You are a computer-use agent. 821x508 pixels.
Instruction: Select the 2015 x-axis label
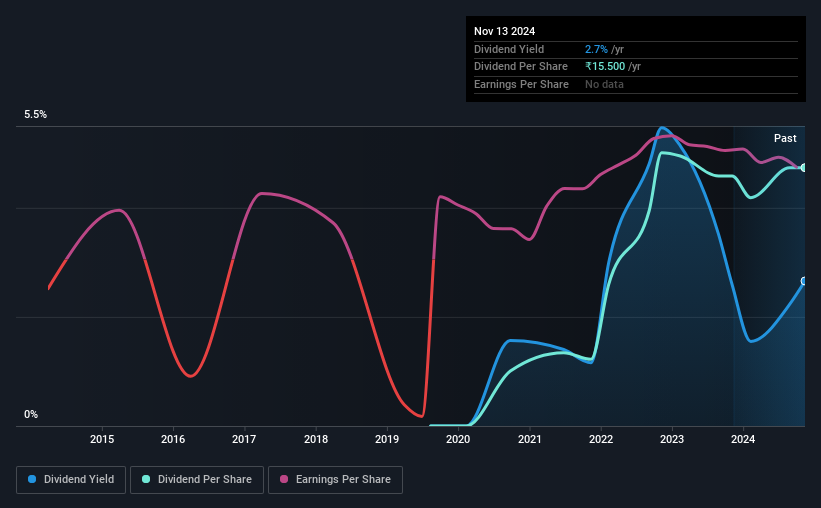(x=102, y=439)
